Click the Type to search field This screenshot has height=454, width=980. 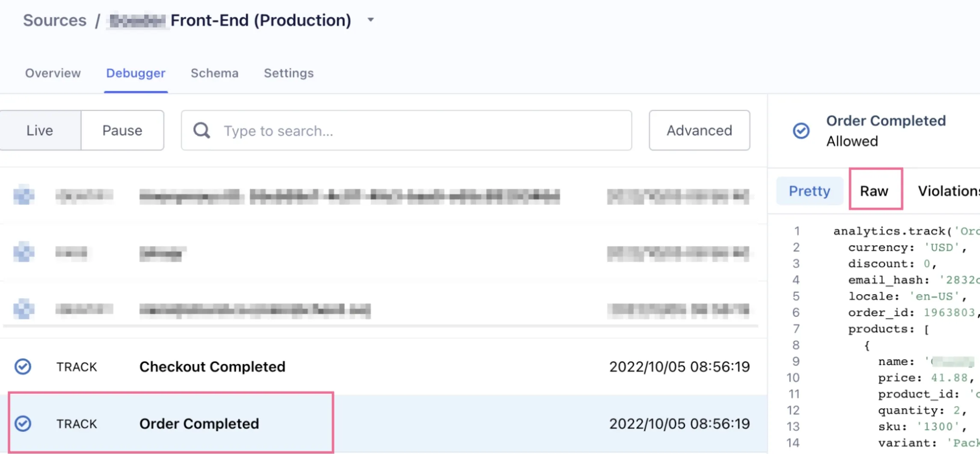[406, 130]
